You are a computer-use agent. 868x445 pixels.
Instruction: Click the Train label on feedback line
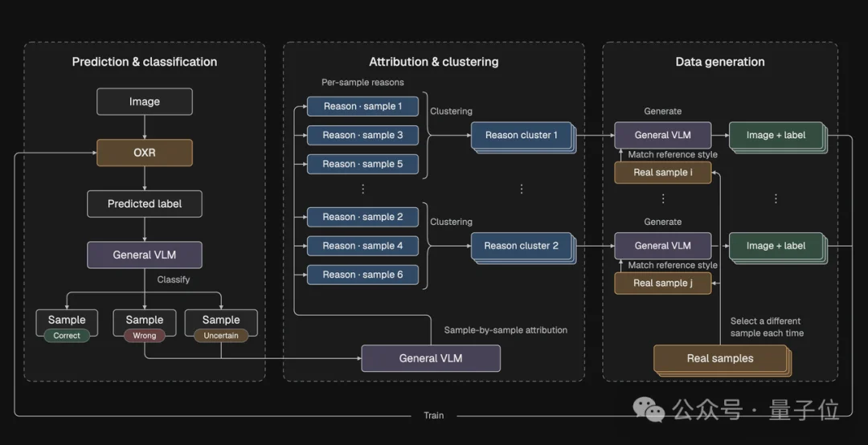point(433,415)
